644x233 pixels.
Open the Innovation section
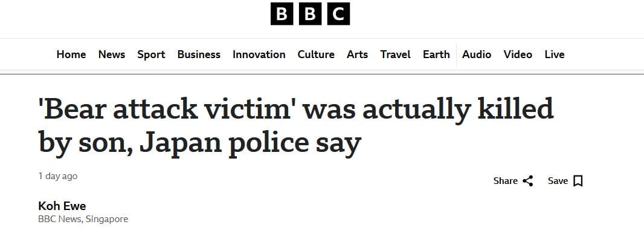point(259,54)
